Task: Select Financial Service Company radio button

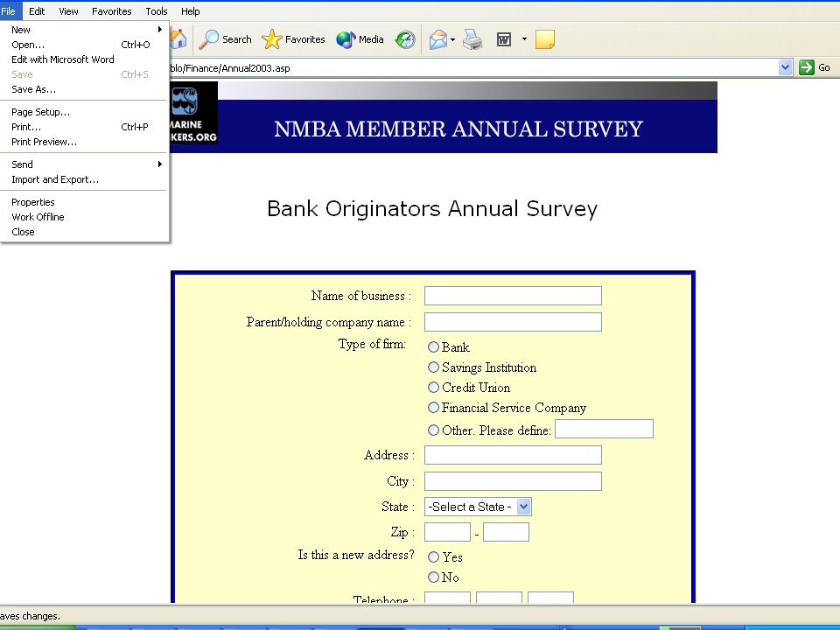Action: click(433, 407)
